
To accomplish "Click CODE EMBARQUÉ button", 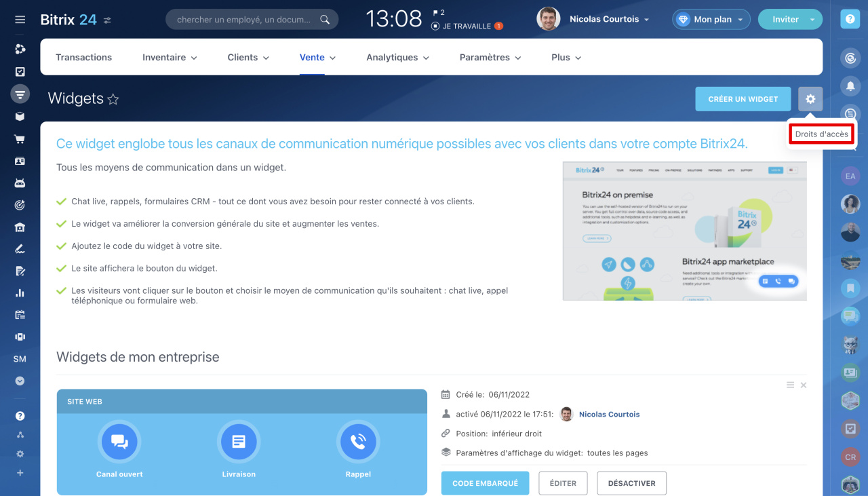I will click(485, 483).
